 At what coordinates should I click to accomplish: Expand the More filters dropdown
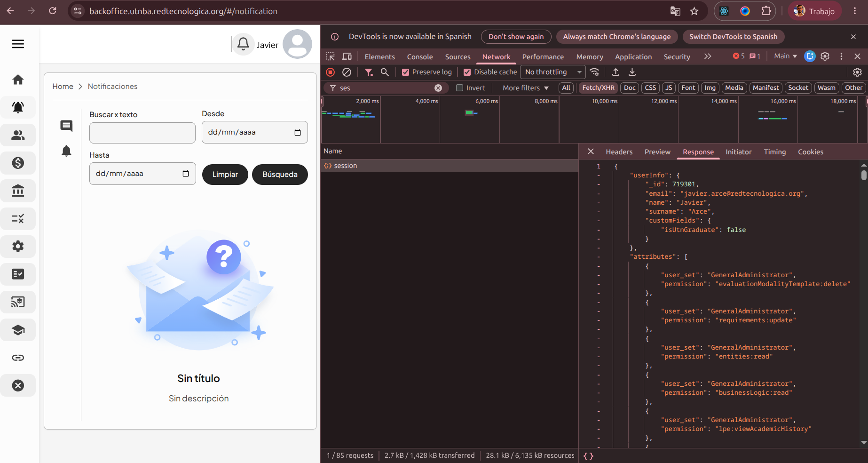pos(526,88)
